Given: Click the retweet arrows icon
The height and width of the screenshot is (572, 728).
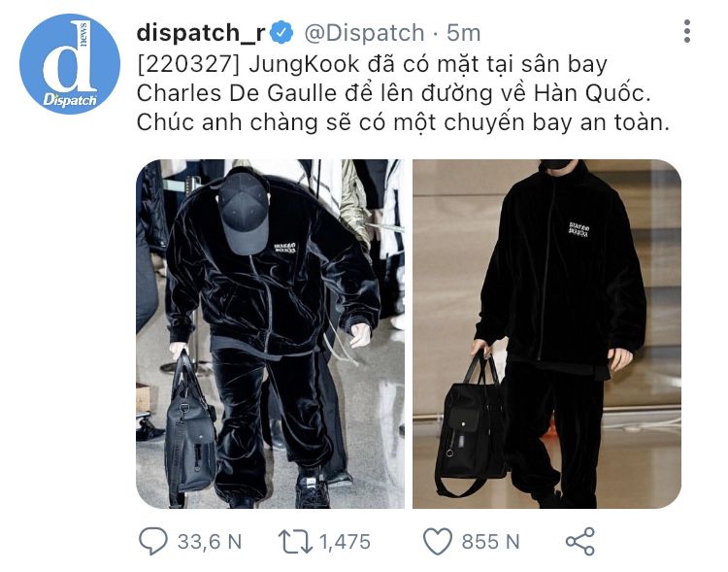Looking at the screenshot, I should tap(295, 541).
